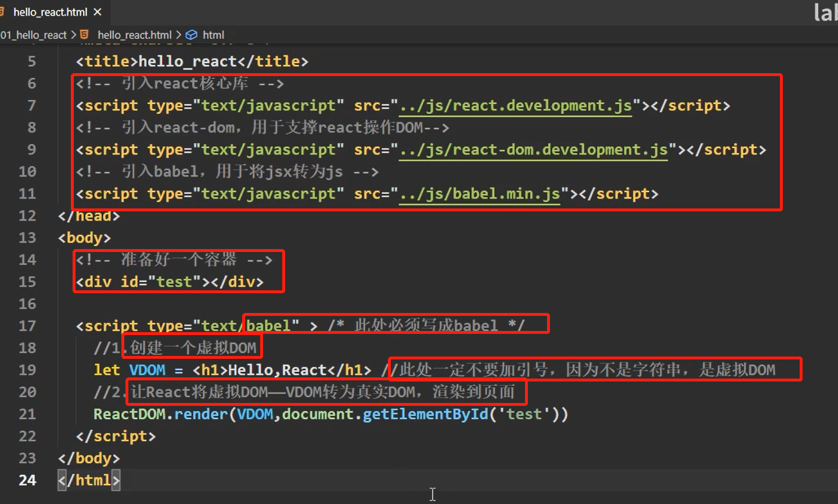Click the opening body tag on line 13
The width and height of the screenshot is (838, 504).
[84, 238]
